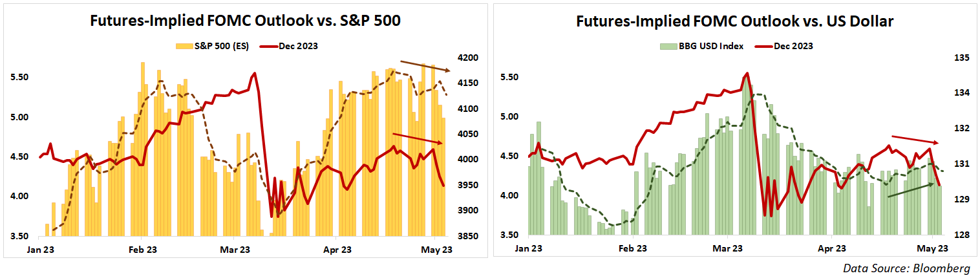Select the US Dollar chart title
Screen dimensions: 980x280
click(x=734, y=21)
